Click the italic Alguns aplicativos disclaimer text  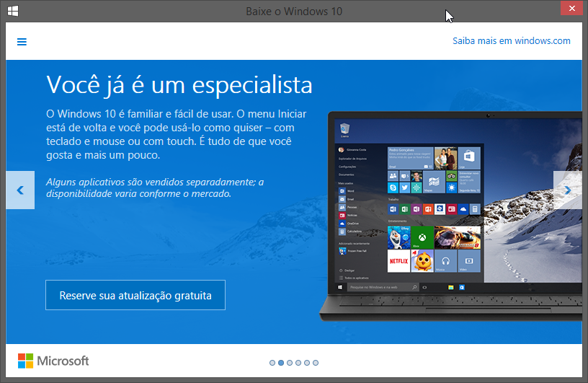pos(155,188)
